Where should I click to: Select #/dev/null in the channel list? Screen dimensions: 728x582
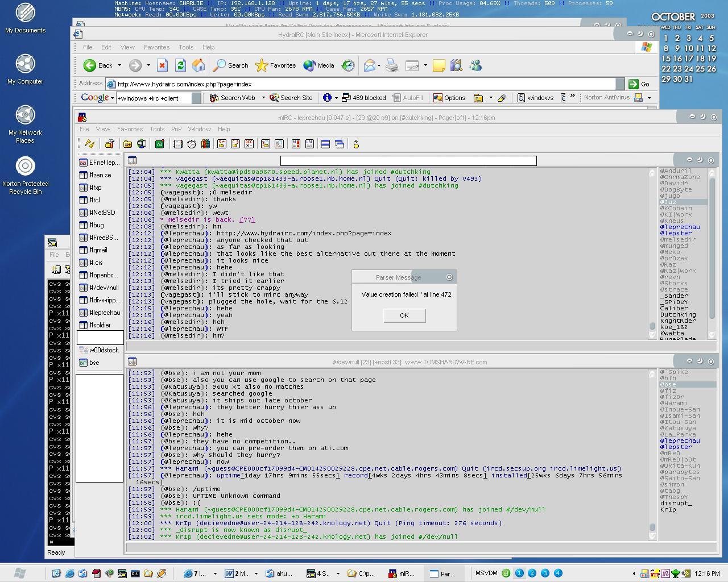100,288
